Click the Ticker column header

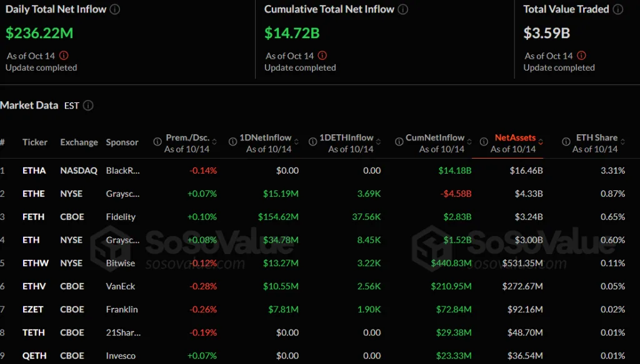[35, 142]
